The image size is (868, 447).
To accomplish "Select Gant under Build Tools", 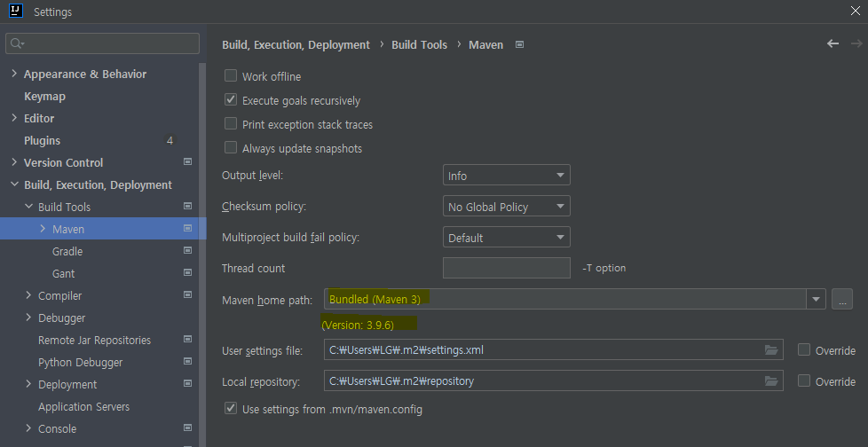I will (x=64, y=273).
